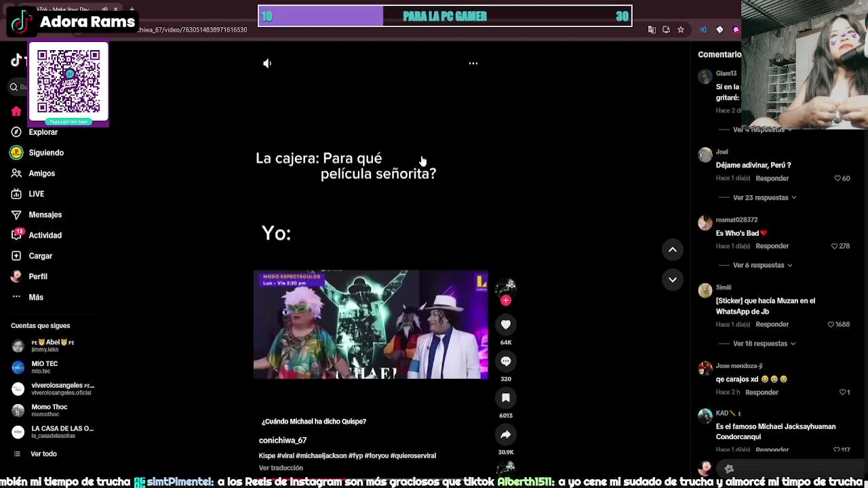The width and height of the screenshot is (868, 488).
Task: Open the Más menu in the sidebar
Action: click(36, 298)
